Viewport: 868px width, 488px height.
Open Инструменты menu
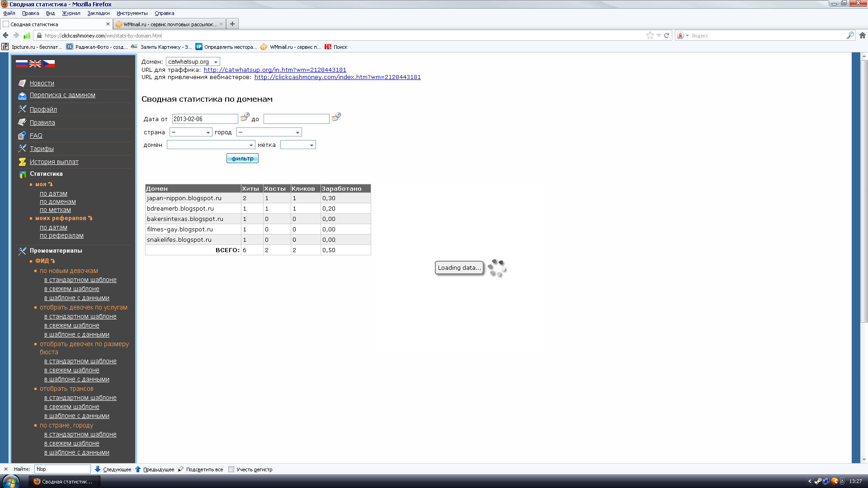tap(132, 13)
